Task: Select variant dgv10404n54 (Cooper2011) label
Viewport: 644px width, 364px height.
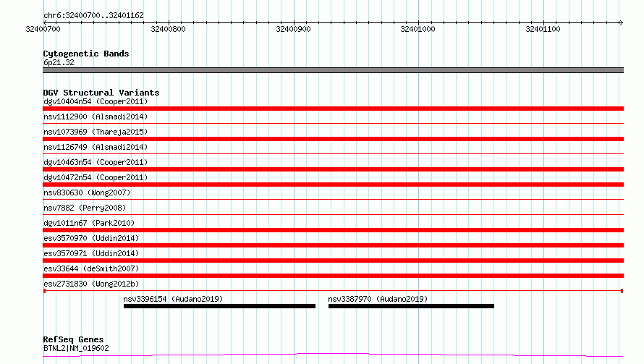Action: (96, 101)
